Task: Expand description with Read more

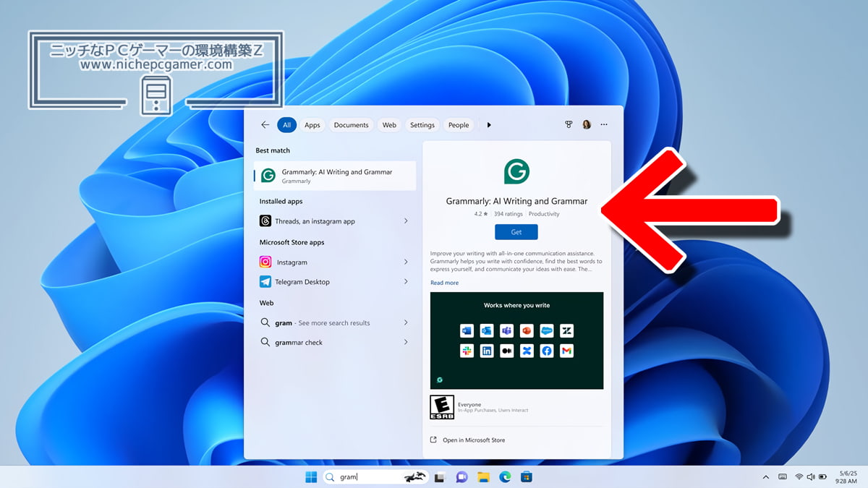Action: [444, 283]
